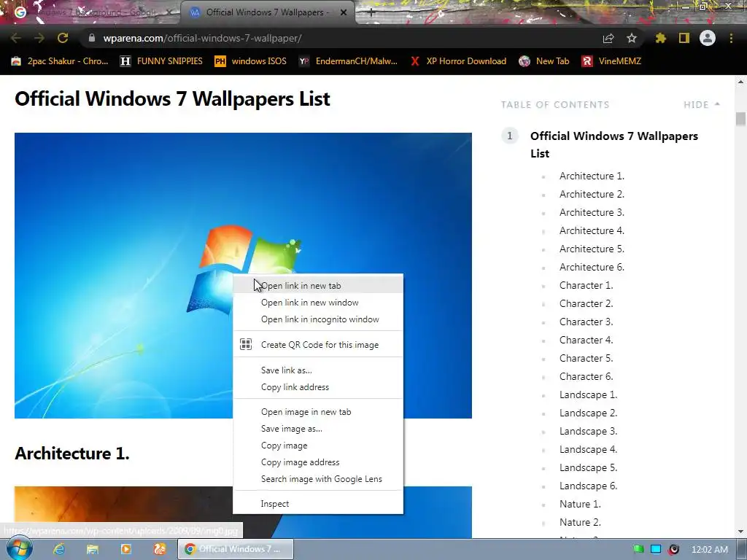747x560 pixels.
Task: Click the lock icon in the address bar
Action: tap(91, 38)
